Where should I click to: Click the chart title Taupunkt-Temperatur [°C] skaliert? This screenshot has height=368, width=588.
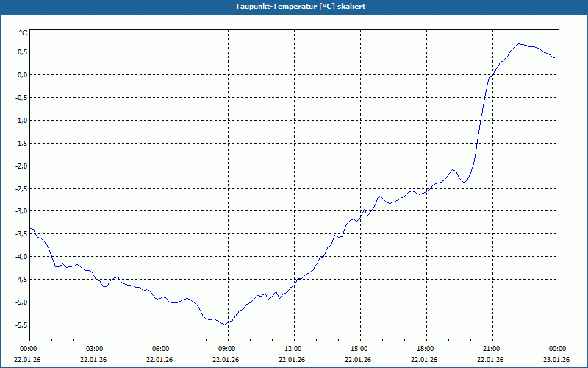[x=301, y=7]
